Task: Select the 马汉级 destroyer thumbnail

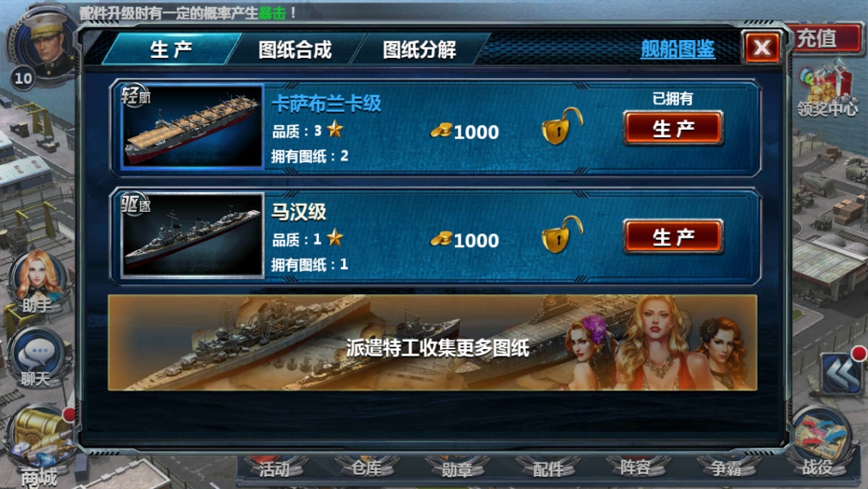Action: (x=193, y=235)
